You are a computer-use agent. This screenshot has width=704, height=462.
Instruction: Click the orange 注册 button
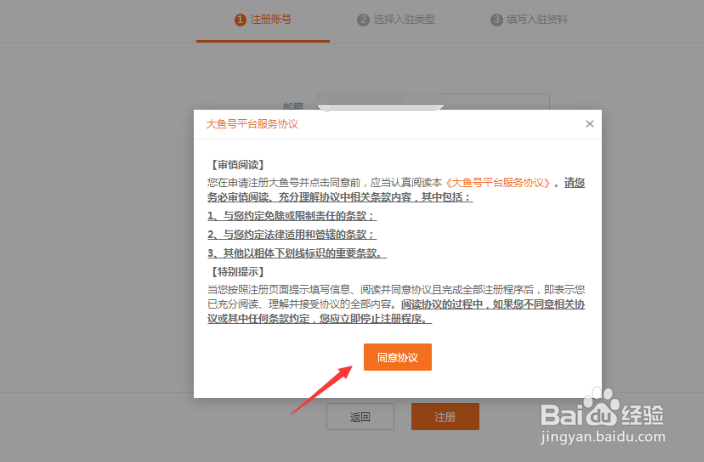445,417
